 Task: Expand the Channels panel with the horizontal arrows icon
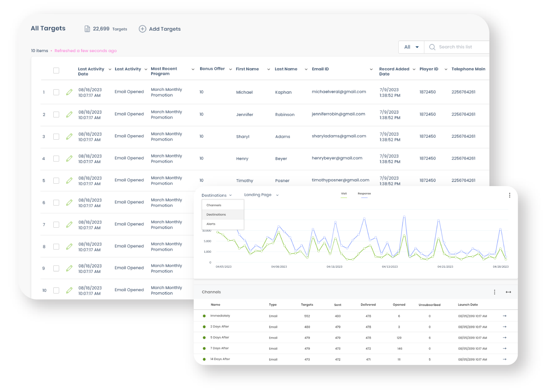coord(508,292)
